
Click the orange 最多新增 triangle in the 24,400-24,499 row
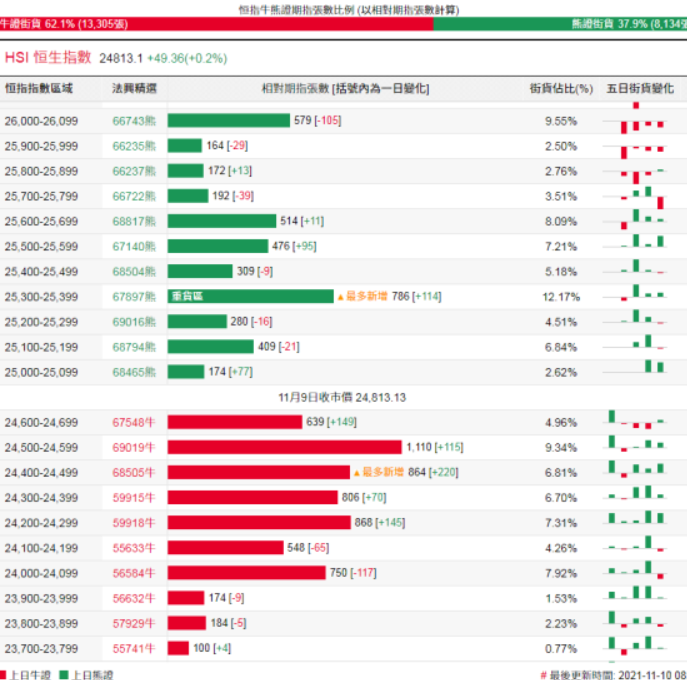click(357, 473)
